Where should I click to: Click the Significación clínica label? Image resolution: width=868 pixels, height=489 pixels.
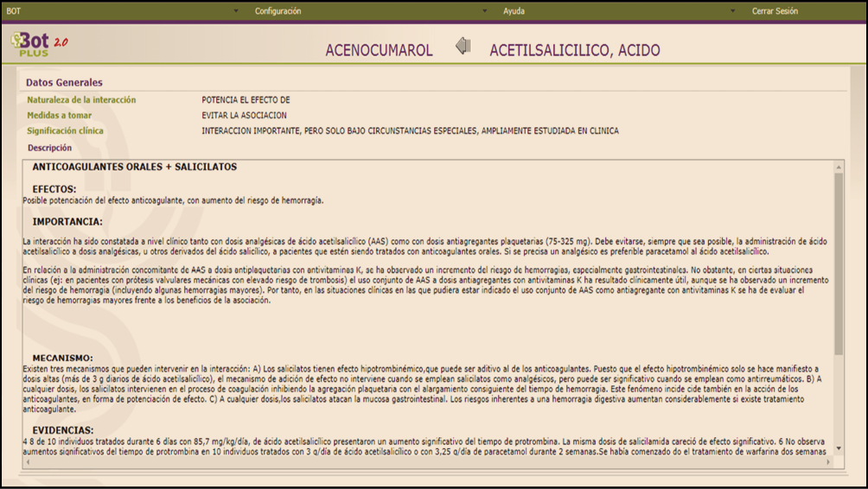click(x=65, y=131)
